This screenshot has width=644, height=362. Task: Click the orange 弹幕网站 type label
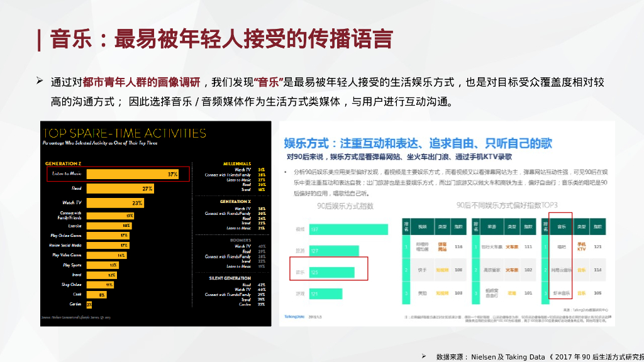(443, 247)
